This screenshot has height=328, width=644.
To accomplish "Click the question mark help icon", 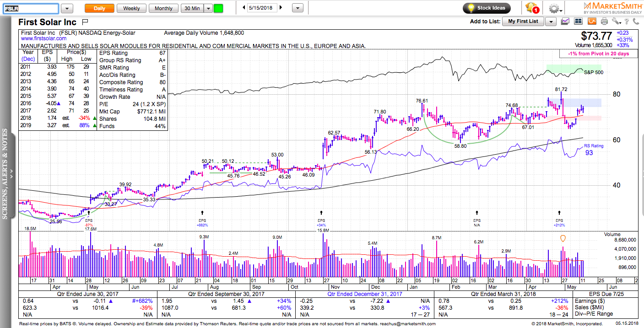I will [626, 21].
